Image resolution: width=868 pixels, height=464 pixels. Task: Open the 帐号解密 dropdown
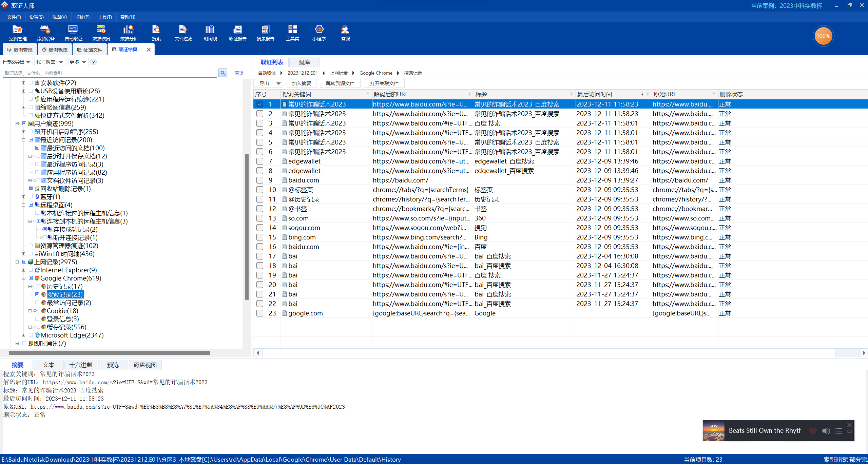pyautogui.click(x=50, y=62)
